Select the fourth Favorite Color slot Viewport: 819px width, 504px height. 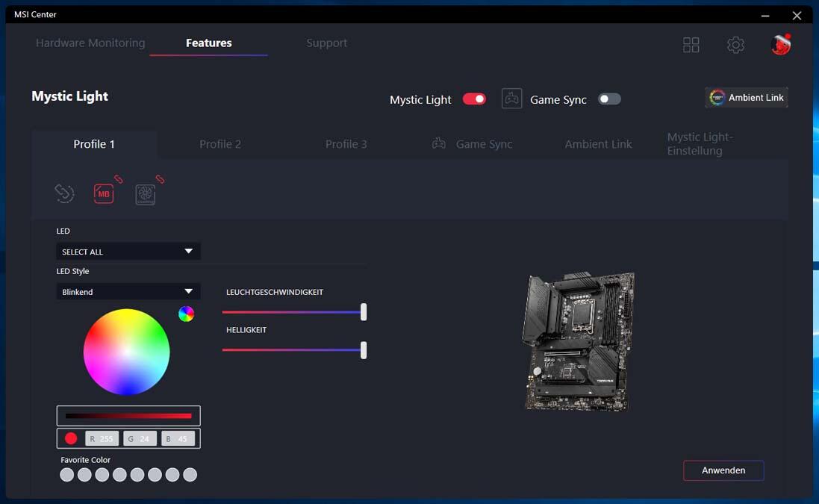(x=119, y=475)
